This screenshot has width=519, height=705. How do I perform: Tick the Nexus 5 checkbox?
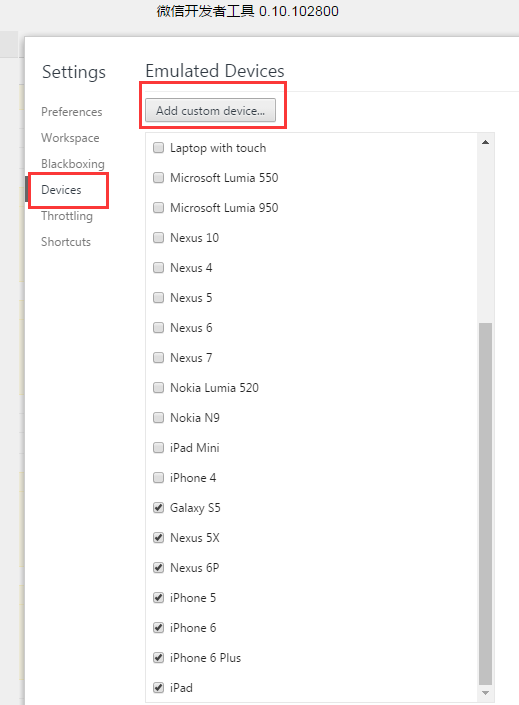pos(158,298)
